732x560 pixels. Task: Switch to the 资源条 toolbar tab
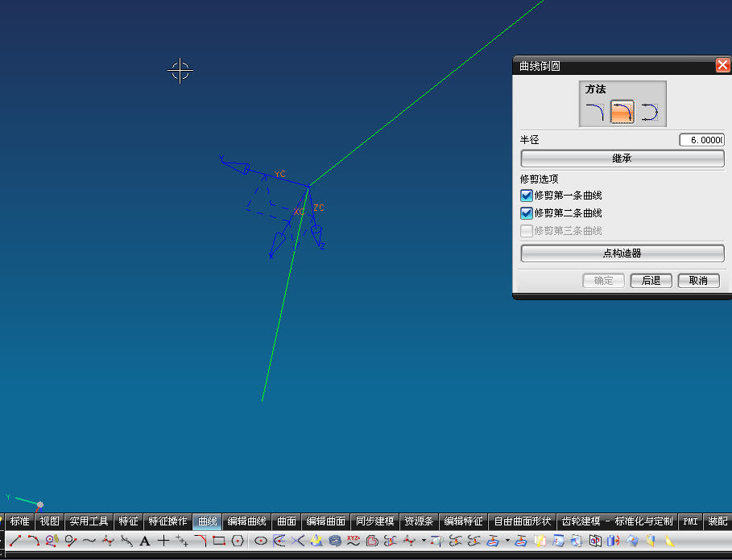[420, 521]
